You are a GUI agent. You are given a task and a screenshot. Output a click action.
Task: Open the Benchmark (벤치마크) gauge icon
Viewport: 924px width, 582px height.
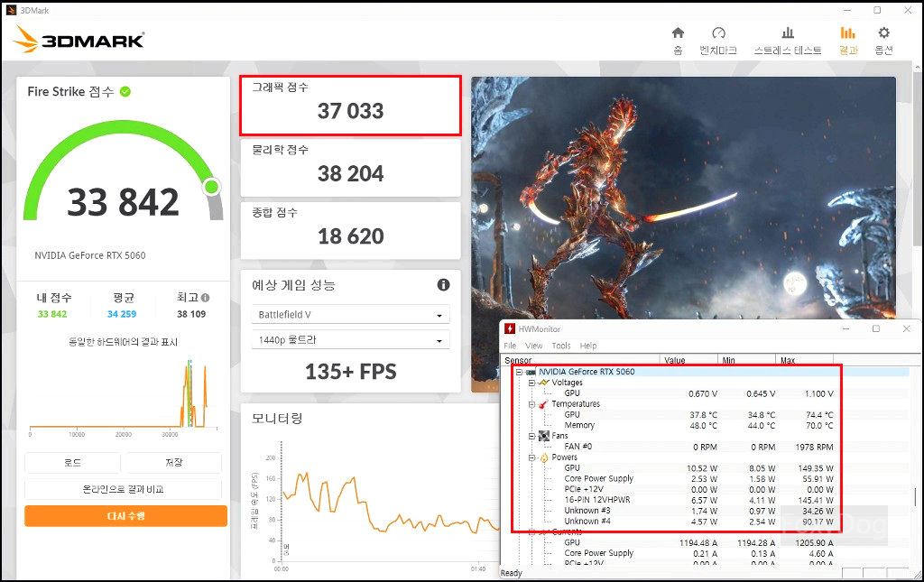[718, 33]
